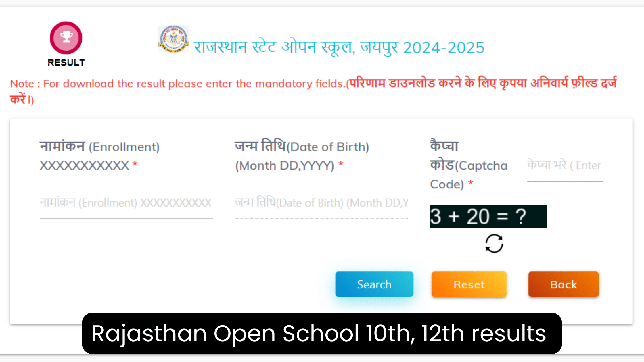Expand the enrollment number format guide

(85, 165)
